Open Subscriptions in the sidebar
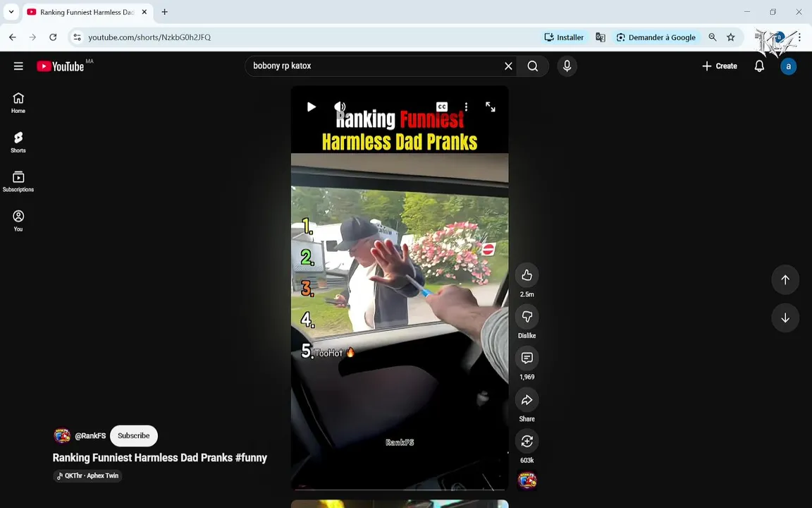The width and height of the screenshot is (812, 508). [x=18, y=181]
